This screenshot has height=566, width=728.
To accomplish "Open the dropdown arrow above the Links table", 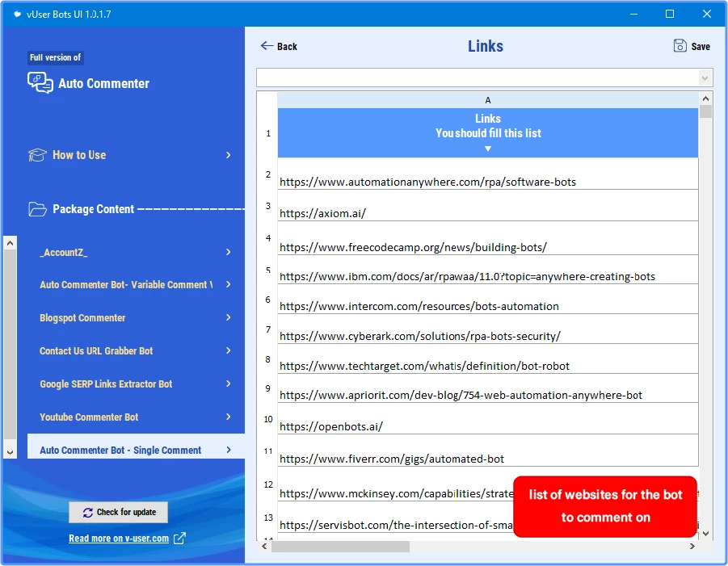I will tap(705, 78).
